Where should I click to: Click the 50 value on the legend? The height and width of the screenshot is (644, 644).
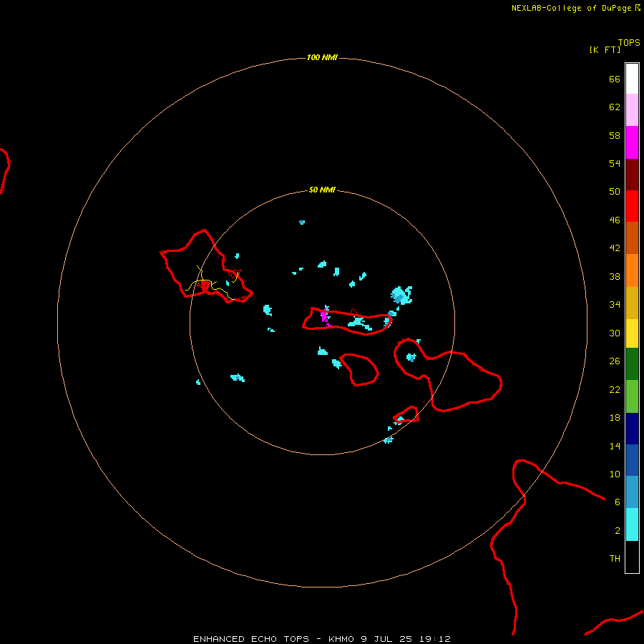(x=615, y=191)
